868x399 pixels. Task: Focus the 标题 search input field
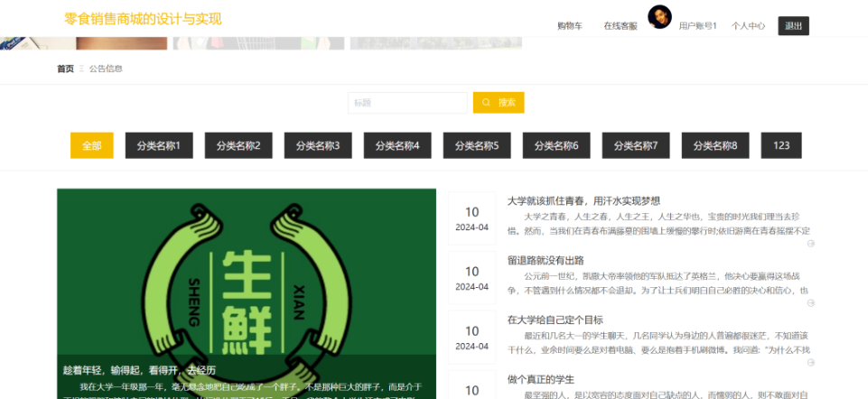pyautogui.click(x=407, y=102)
